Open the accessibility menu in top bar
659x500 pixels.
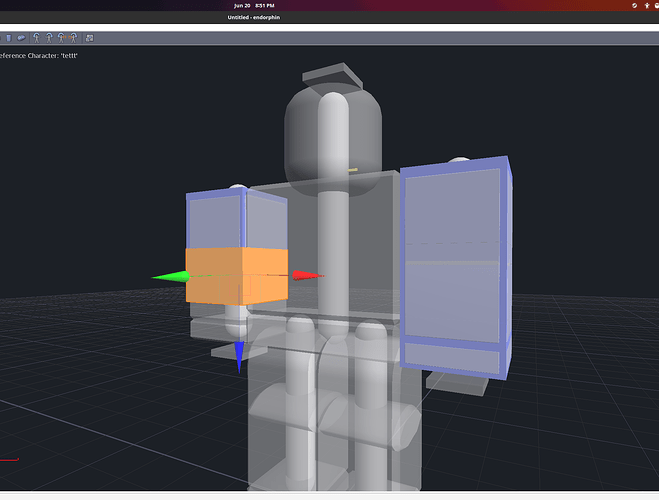tap(647, 5)
